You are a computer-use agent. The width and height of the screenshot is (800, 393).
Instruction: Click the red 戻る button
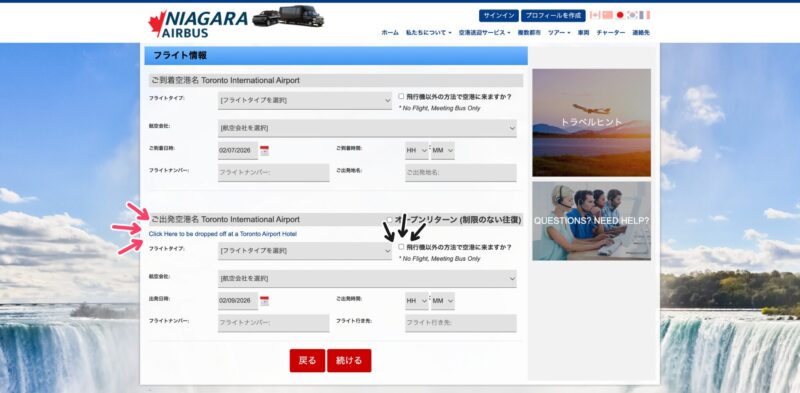[307, 360]
